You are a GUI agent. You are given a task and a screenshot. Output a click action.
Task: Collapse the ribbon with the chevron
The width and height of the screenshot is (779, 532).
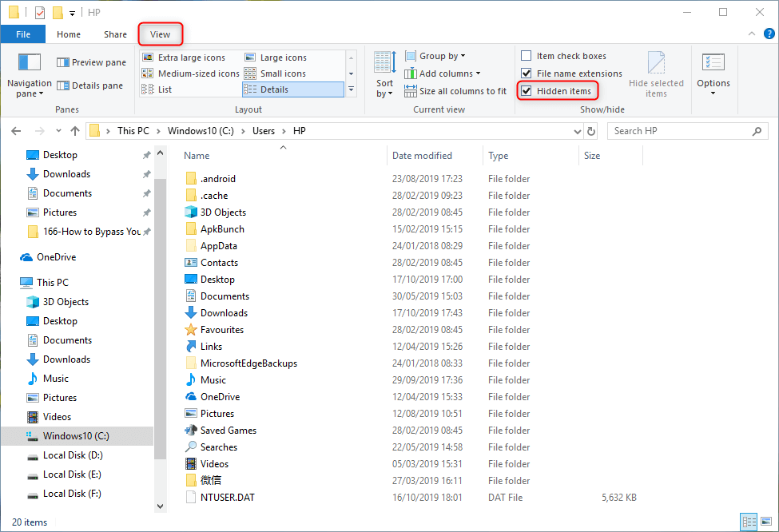[752, 34]
